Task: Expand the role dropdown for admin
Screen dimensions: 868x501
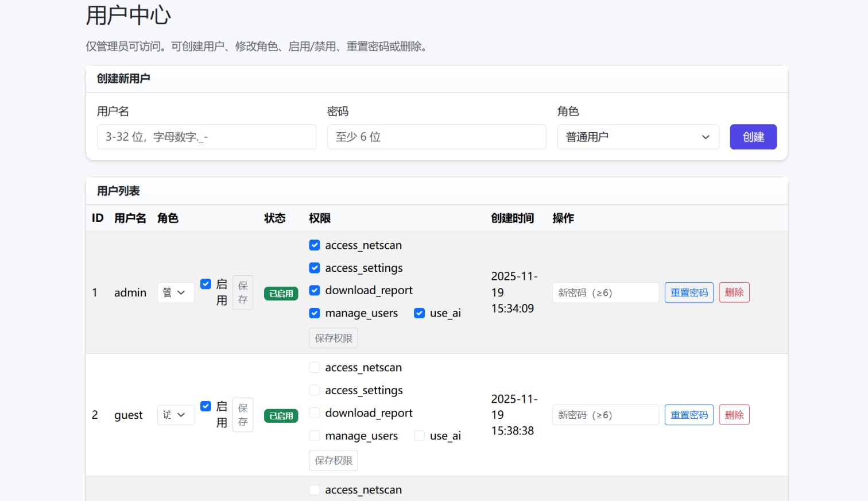Action: (x=175, y=292)
